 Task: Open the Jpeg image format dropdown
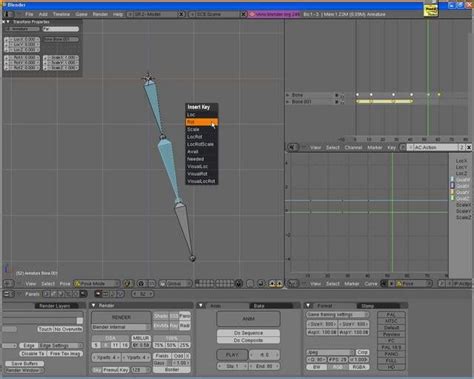pyautogui.click(x=330, y=352)
